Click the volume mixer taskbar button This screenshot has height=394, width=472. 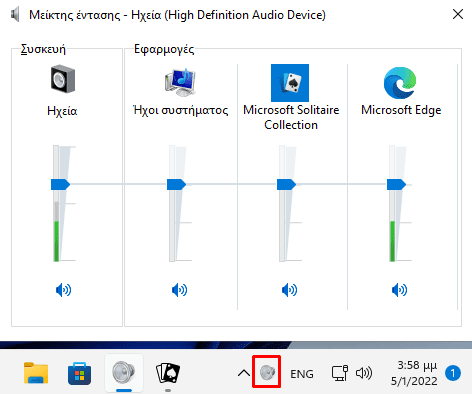pos(124,373)
